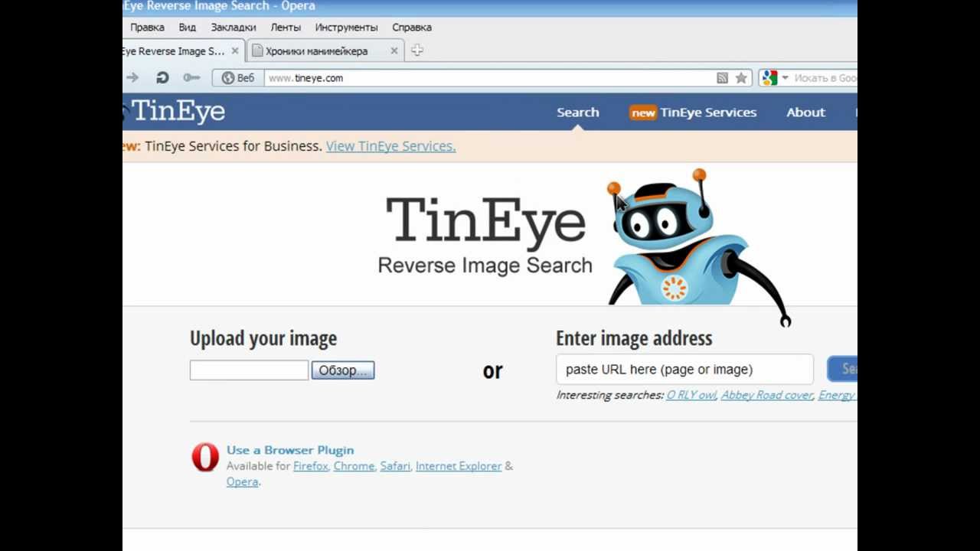Click the large TinEye Reverse Image Search logo

(x=485, y=236)
